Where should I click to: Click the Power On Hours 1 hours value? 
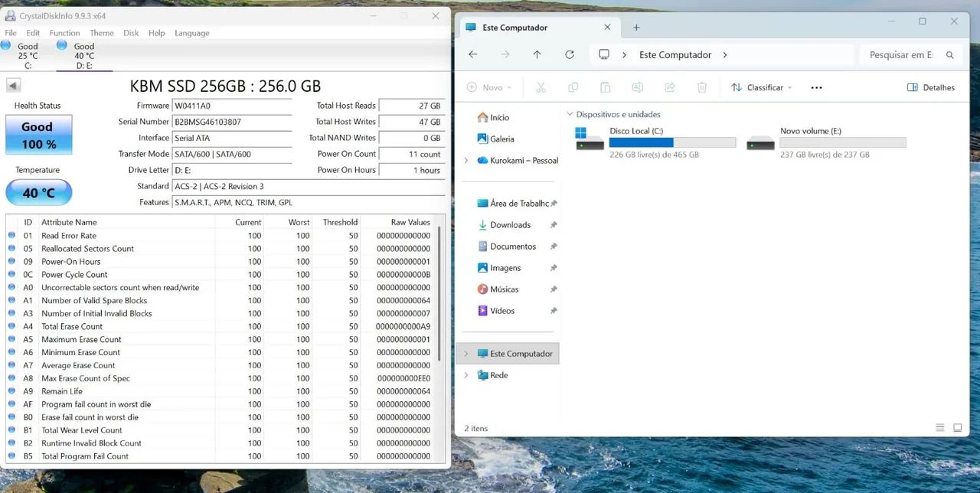pos(412,170)
